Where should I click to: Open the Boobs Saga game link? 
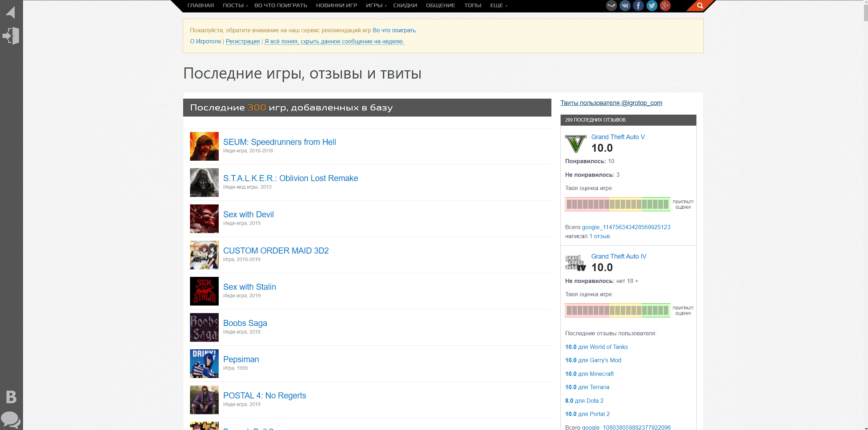coord(245,323)
